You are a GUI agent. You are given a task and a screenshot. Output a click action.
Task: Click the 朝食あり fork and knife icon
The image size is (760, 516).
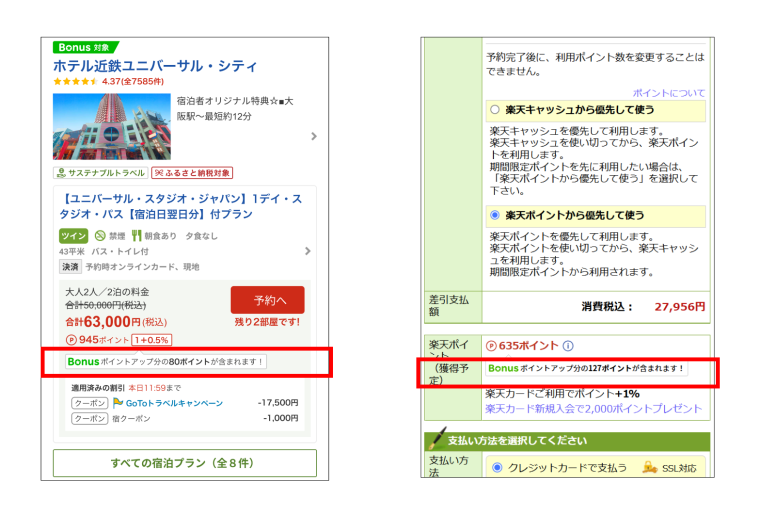click(136, 236)
